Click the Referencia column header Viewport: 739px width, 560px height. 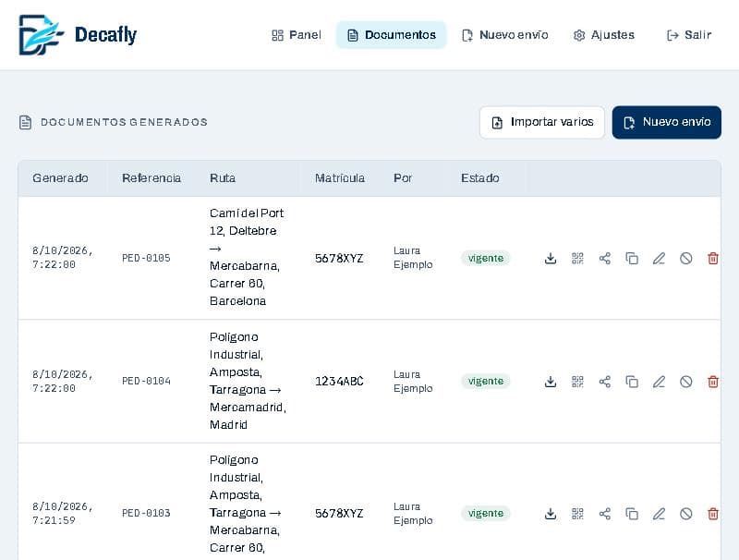pos(151,178)
